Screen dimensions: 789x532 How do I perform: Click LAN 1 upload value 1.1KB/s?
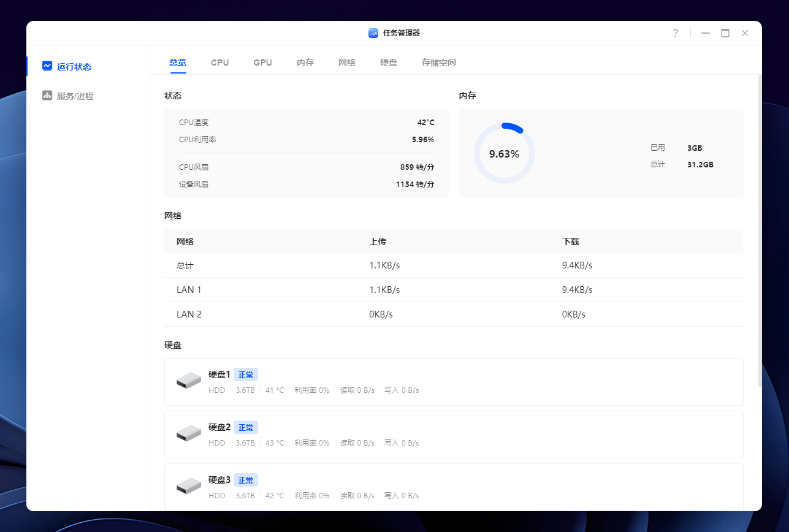pyautogui.click(x=384, y=290)
